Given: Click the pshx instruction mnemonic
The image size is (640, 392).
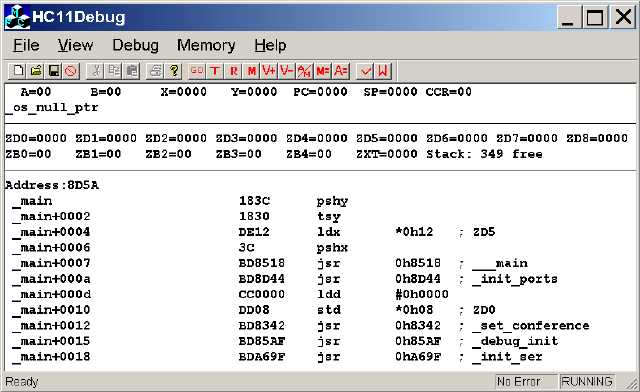Looking at the screenshot, I should pos(332,248).
